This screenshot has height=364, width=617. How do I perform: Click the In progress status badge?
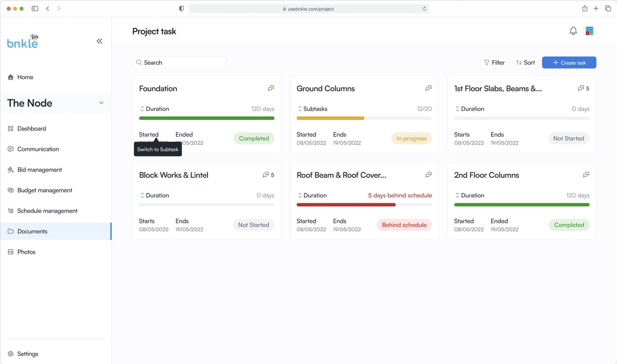pos(412,138)
